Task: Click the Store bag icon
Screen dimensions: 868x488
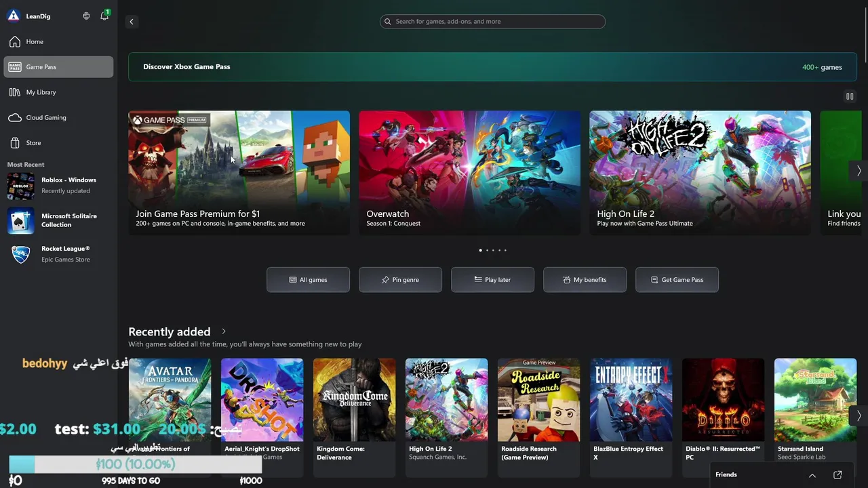Action: pos(15,143)
